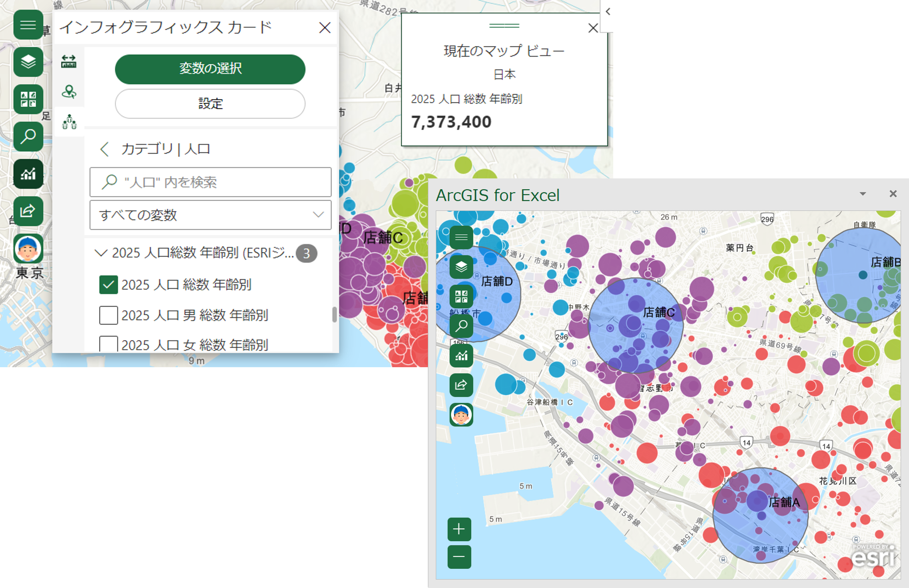The image size is (909, 588).
Task: Click the 店舗B label on Excel map
Action: 885,262
